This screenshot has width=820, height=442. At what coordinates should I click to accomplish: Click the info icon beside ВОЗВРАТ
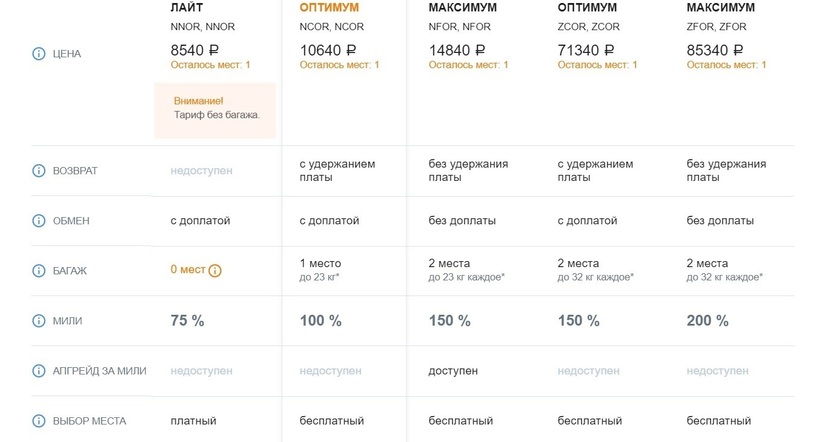coord(39,171)
